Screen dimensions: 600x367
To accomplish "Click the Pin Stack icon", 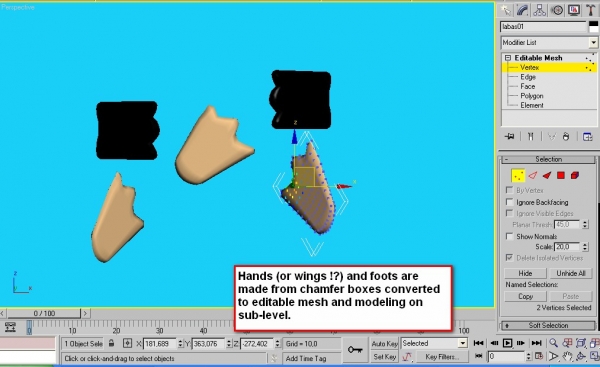I will [x=509, y=137].
